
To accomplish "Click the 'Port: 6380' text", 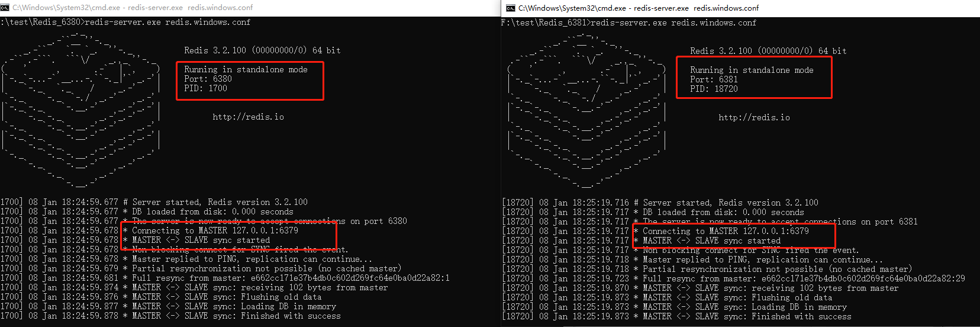I will pos(208,79).
